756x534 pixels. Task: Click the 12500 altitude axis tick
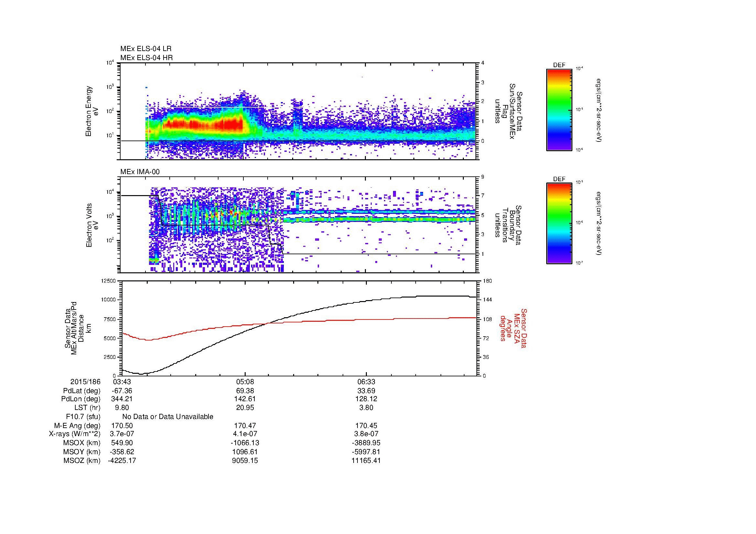[x=109, y=281]
